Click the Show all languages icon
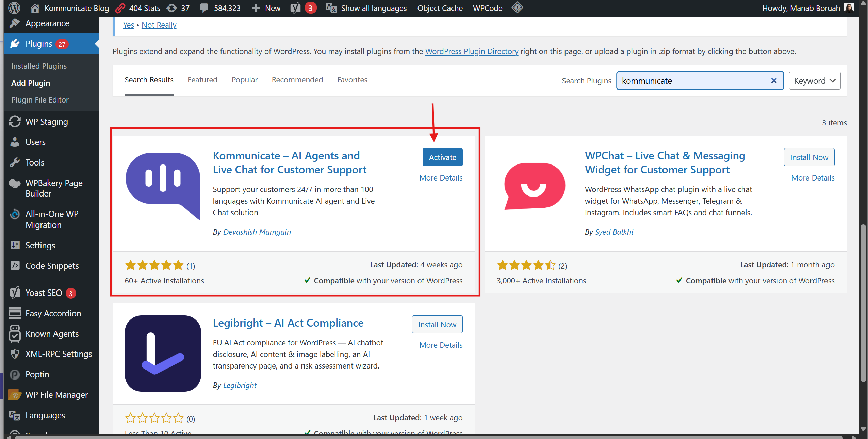This screenshot has width=868, height=439. click(331, 8)
